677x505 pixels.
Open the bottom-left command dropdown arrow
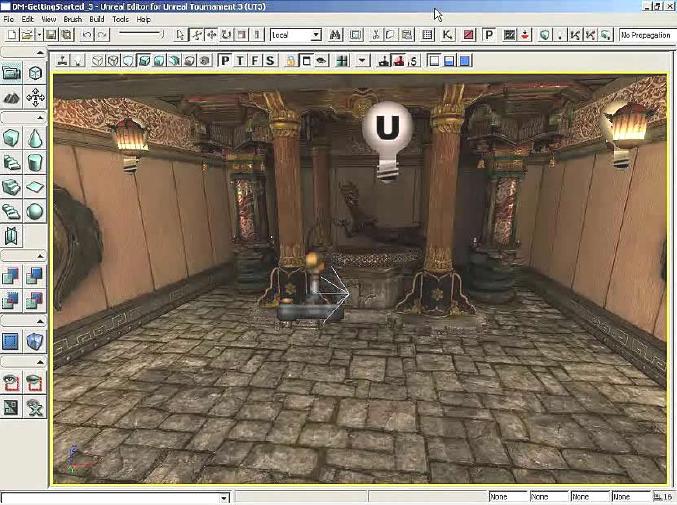point(224,497)
